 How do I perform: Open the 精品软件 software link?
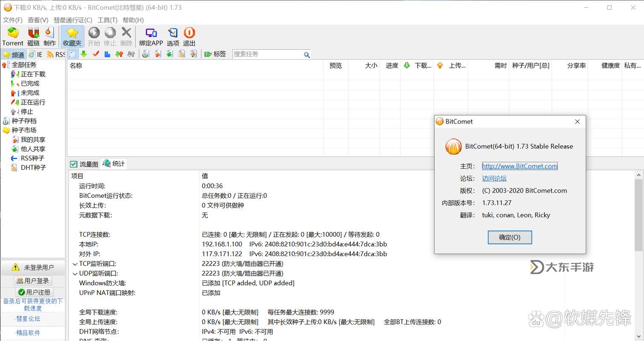[x=28, y=333]
